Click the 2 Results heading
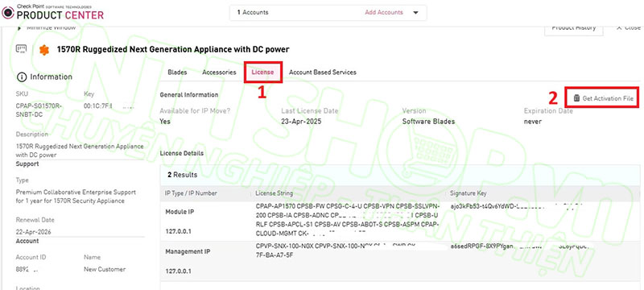This screenshot has width=644, height=290. click(x=183, y=175)
